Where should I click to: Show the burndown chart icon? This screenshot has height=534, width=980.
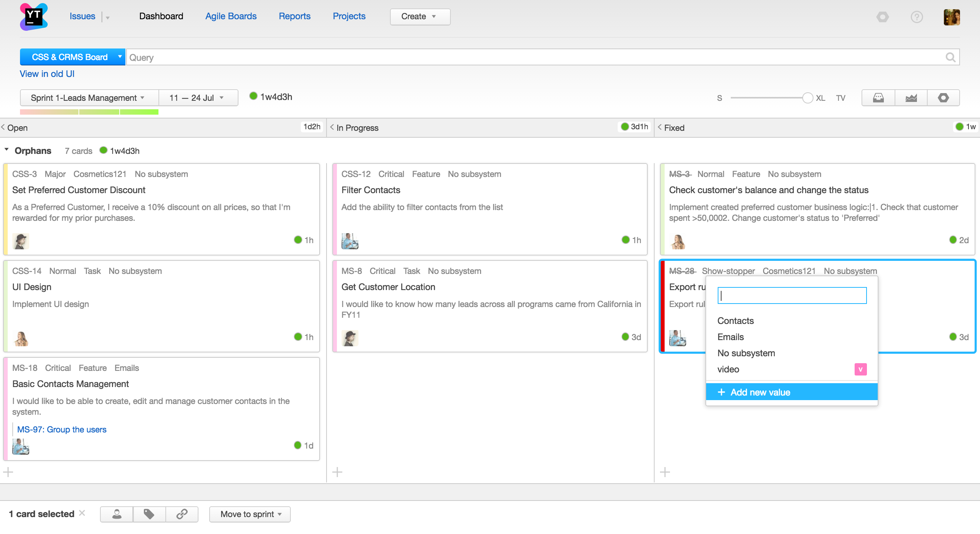(911, 98)
